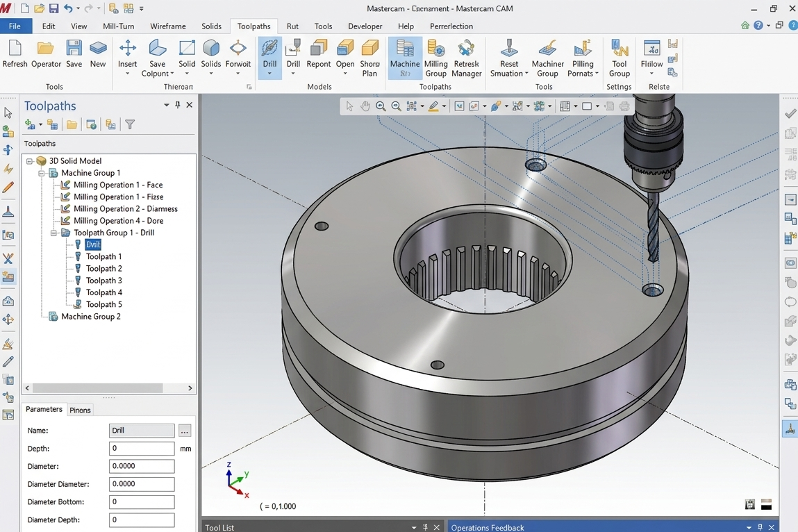The width and height of the screenshot is (798, 532).
Task: Click the Help question mark icon
Action: pyautogui.click(x=758, y=25)
